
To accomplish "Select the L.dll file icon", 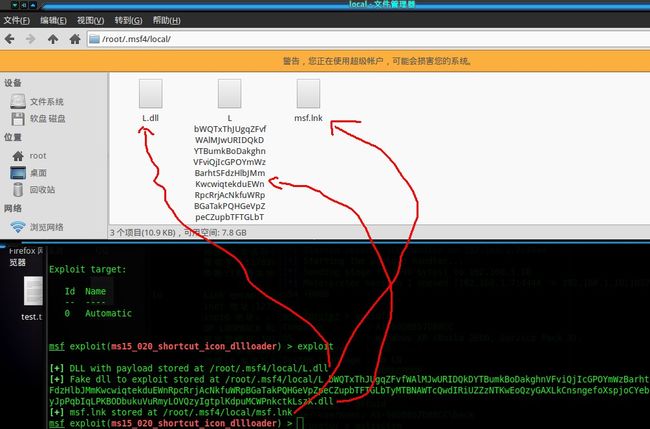I will click(x=150, y=94).
